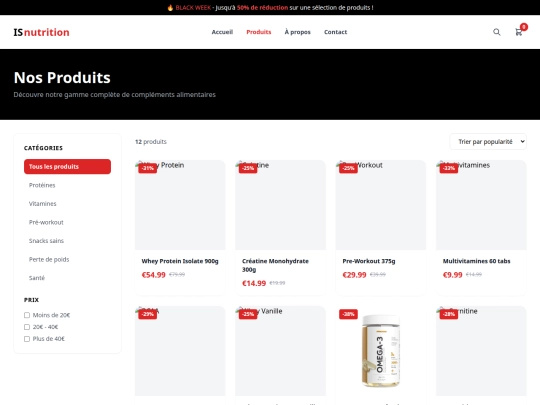Click the €14.99 price
This screenshot has height=405, width=540.
click(254, 283)
